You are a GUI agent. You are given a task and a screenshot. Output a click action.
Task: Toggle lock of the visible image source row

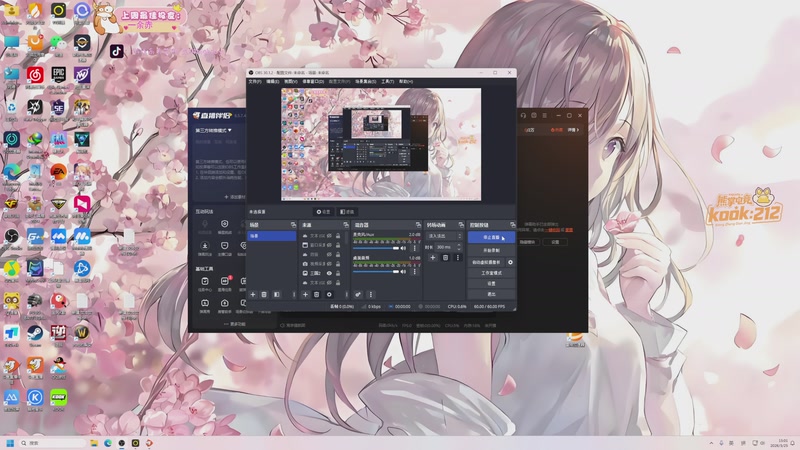click(338, 273)
